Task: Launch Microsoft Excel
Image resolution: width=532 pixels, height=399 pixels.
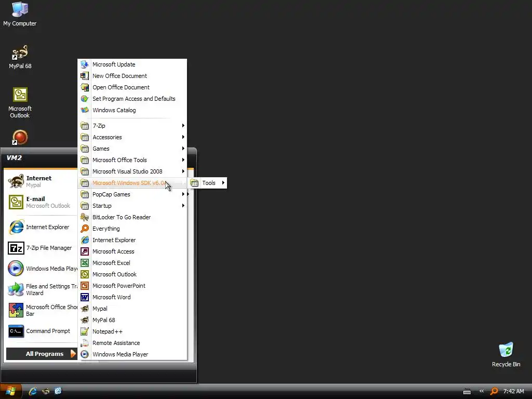Action: (x=132, y=263)
